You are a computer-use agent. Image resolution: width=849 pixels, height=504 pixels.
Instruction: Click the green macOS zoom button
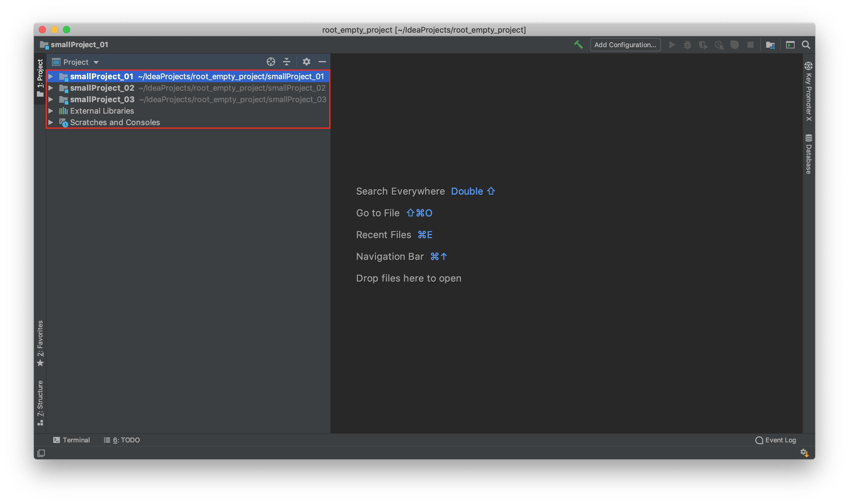[x=67, y=30]
